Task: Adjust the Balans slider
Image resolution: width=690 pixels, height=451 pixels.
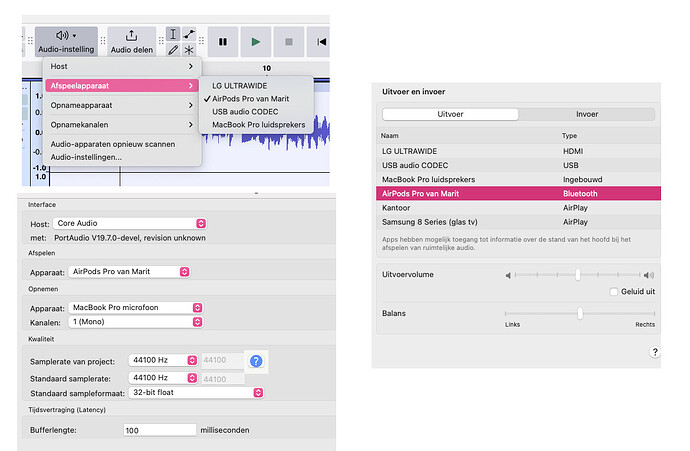Action: coord(580,313)
